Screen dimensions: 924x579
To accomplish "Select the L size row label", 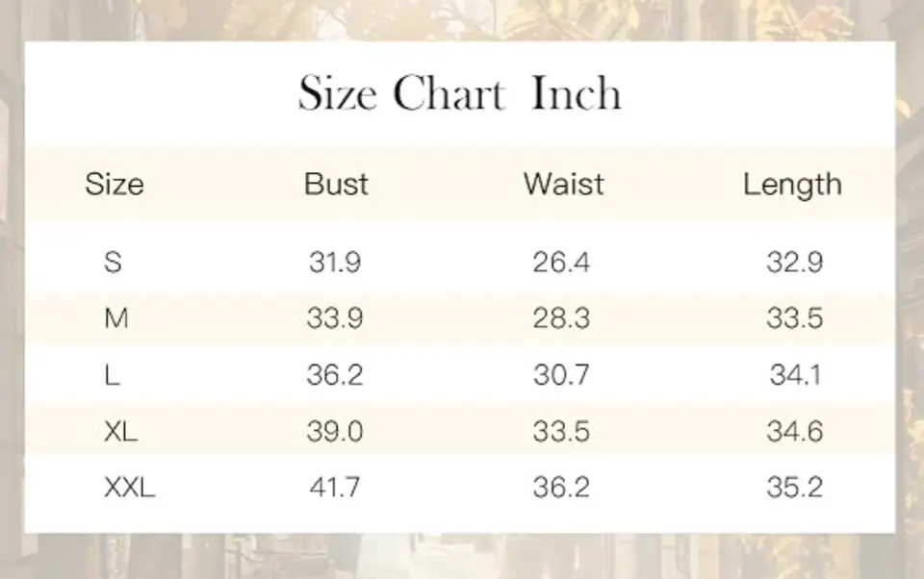I will [x=112, y=375].
